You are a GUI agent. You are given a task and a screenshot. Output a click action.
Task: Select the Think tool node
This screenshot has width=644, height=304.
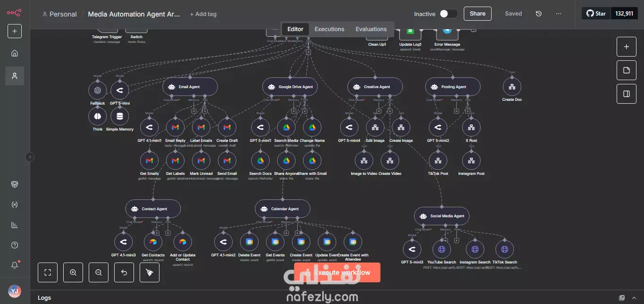tap(98, 116)
